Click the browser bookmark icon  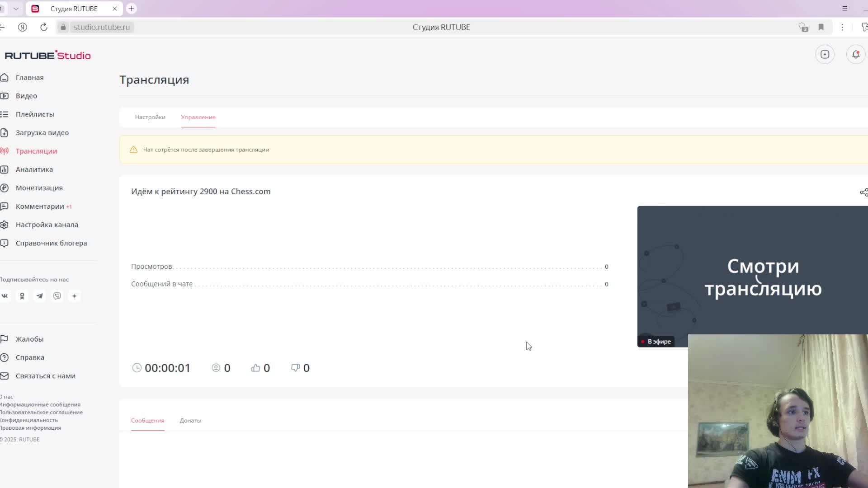pyautogui.click(x=821, y=27)
